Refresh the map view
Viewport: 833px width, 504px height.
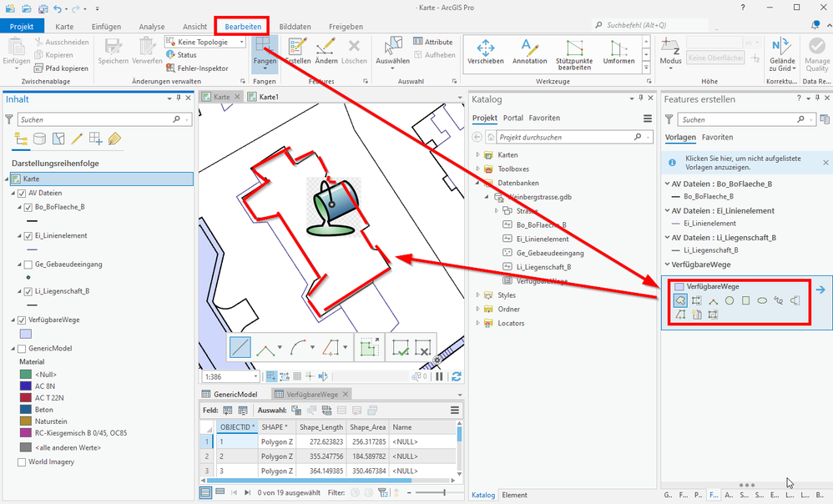pyautogui.click(x=457, y=376)
